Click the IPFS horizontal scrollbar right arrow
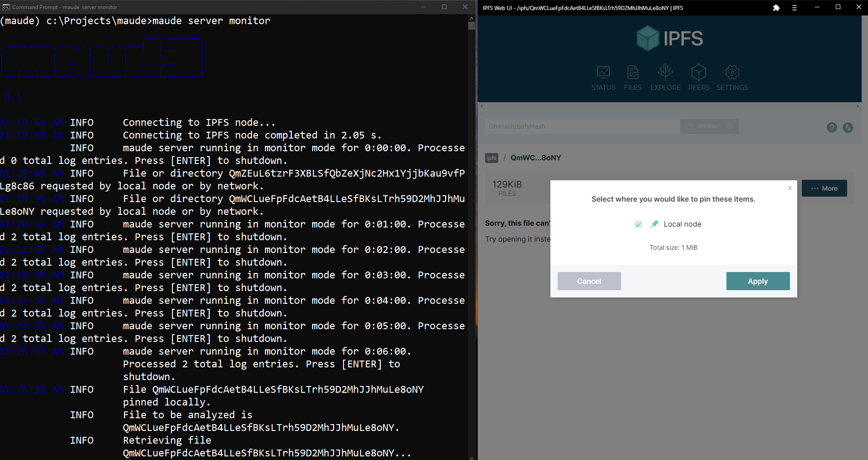Image resolution: width=868 pixels, height=460 pixels. tap(858, 106)
